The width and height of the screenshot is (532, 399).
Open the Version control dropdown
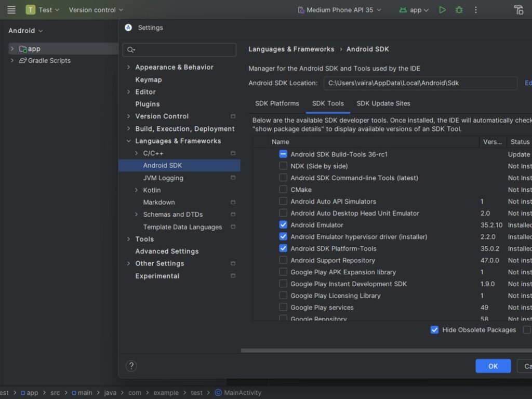(x=96, y=10)
